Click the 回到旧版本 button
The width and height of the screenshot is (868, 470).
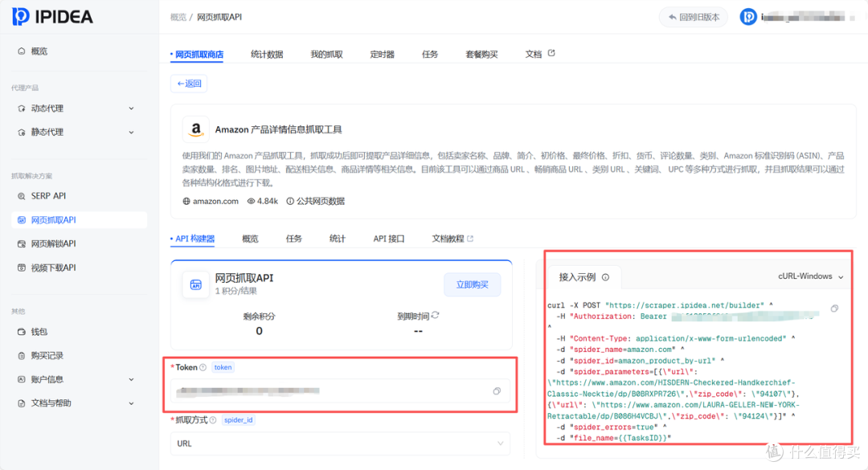tap(693, 17)
